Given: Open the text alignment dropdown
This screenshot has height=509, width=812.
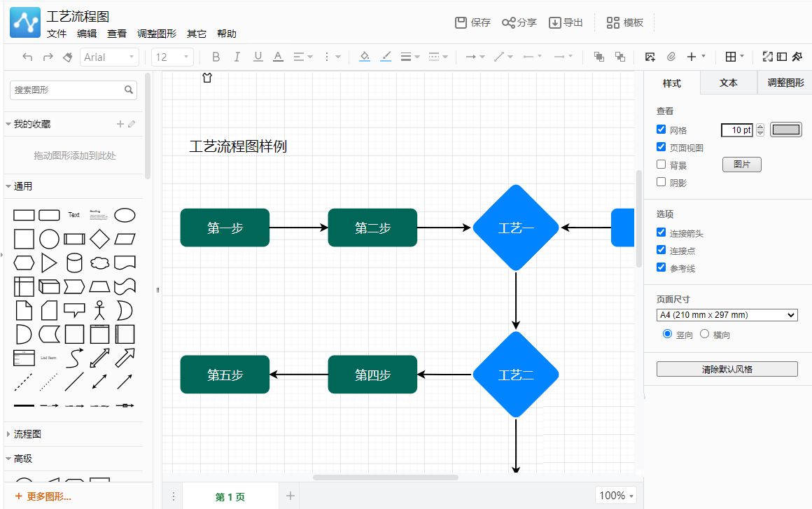Looking at the screenshot, I should (x=304, y=57).
